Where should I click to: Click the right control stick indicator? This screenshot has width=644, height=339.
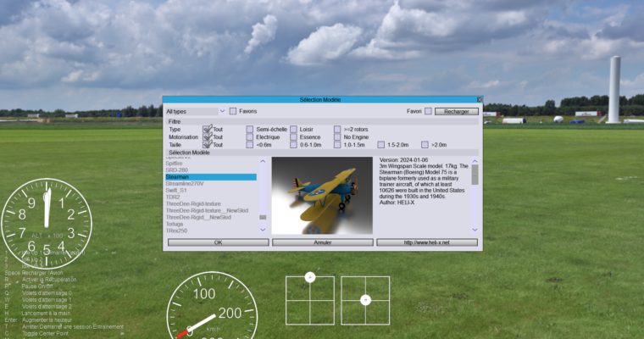(x=365, y=299)
